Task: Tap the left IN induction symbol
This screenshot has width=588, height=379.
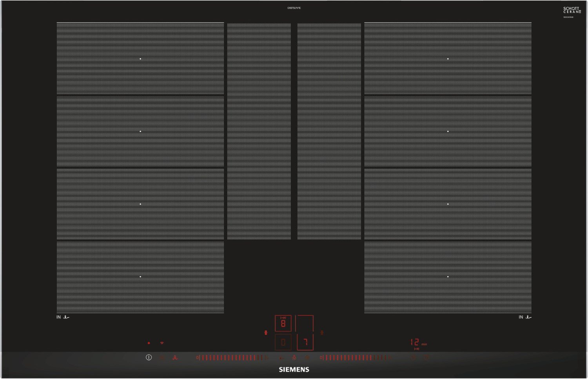Action: pos(63,317)
